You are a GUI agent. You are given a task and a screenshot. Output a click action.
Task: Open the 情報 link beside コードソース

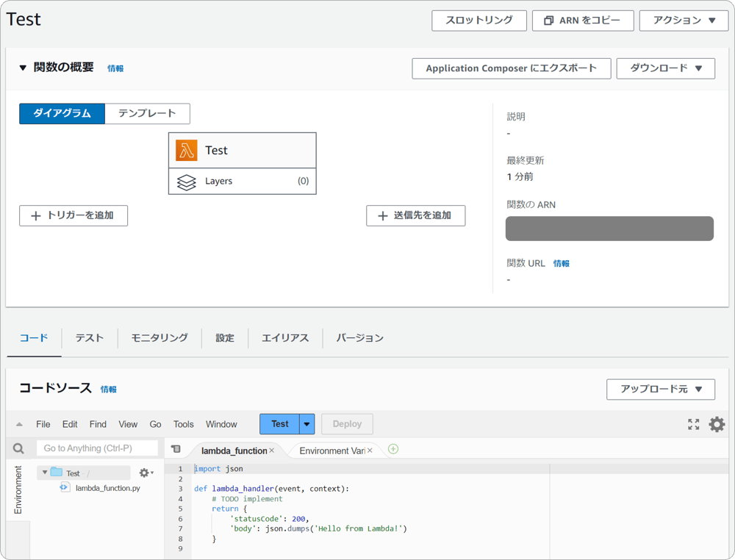tap(108, 390)
